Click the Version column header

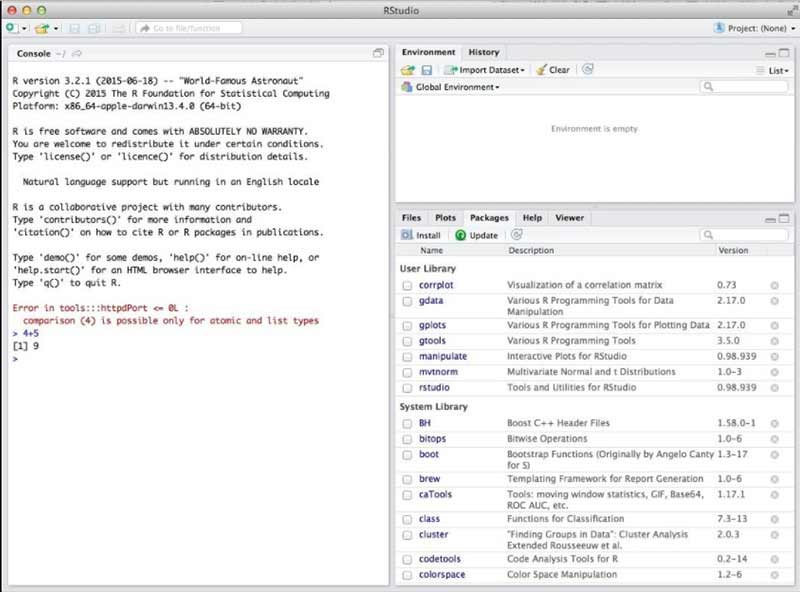click(733, 251)
